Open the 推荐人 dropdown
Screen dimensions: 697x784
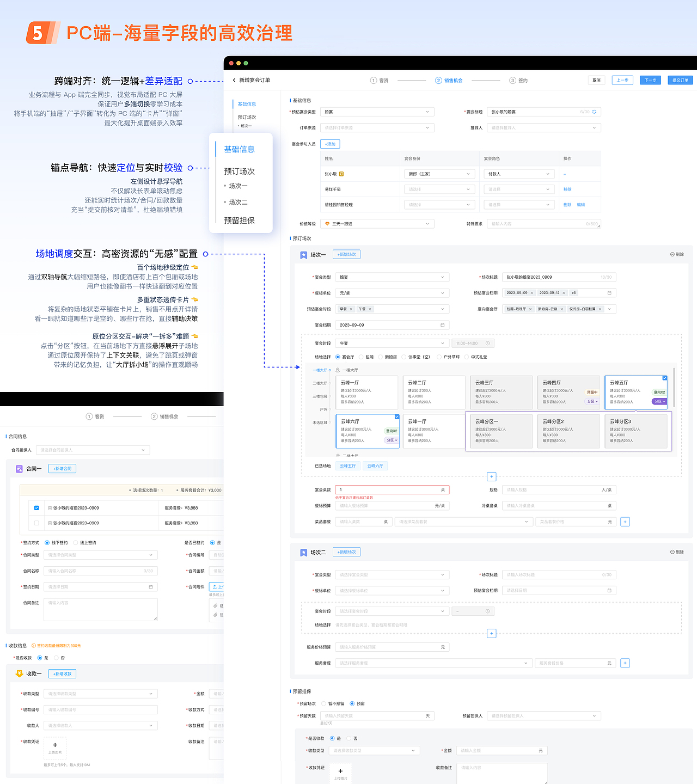click(544, 128)
